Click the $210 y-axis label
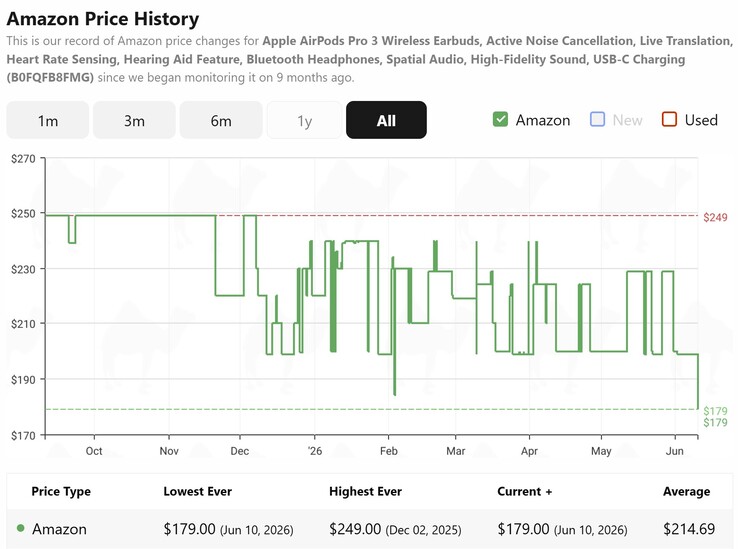This screenshot has height=549, width=738. 23,324
